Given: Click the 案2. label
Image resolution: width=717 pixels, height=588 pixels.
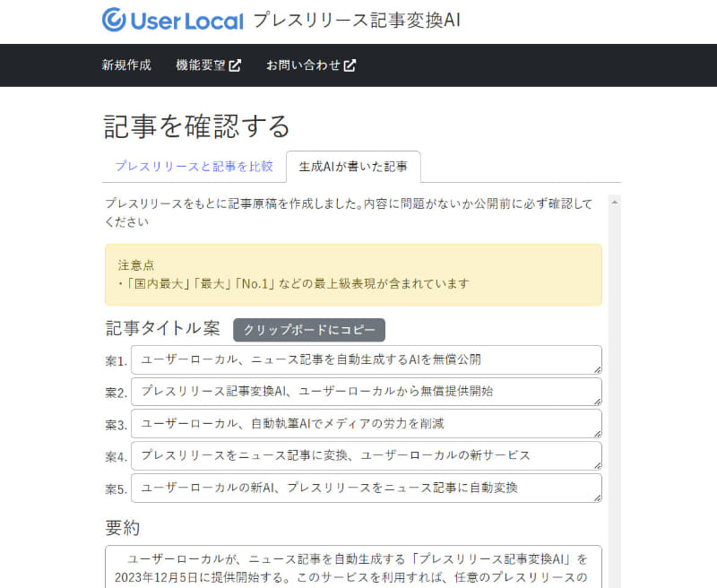Looking at the screenshot, I should click(x=117, y=393).
